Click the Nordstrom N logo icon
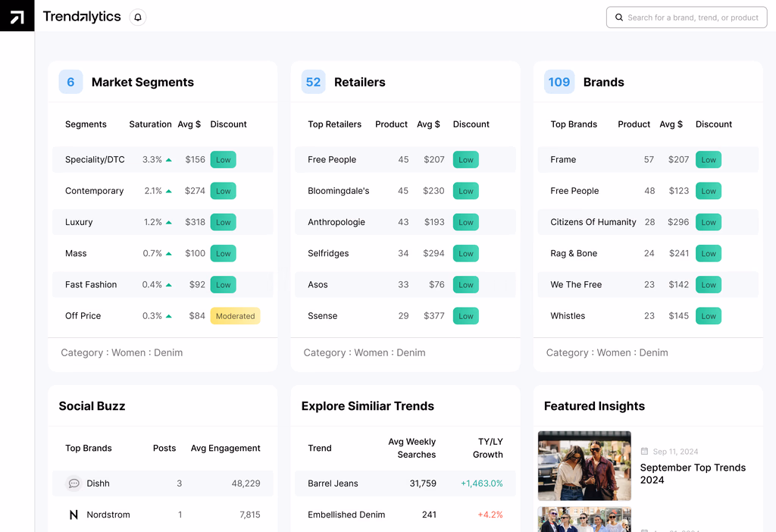 [74, 515]
